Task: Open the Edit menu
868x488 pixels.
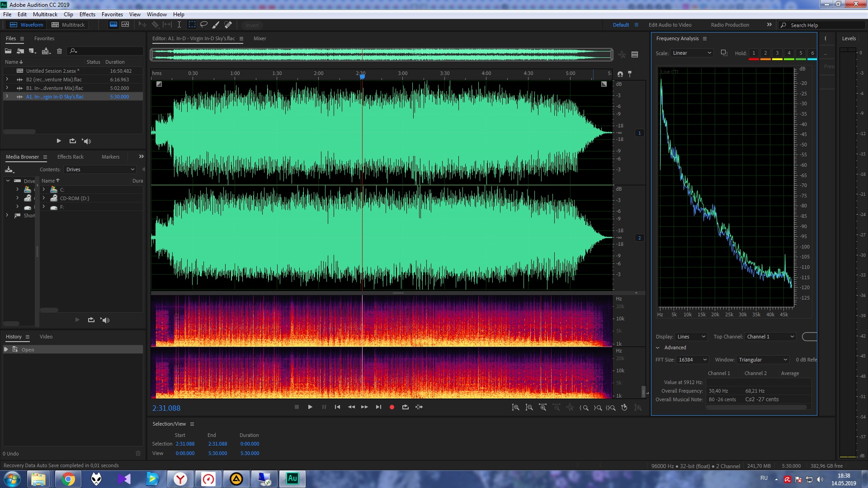Action: (x=22, y=14)
